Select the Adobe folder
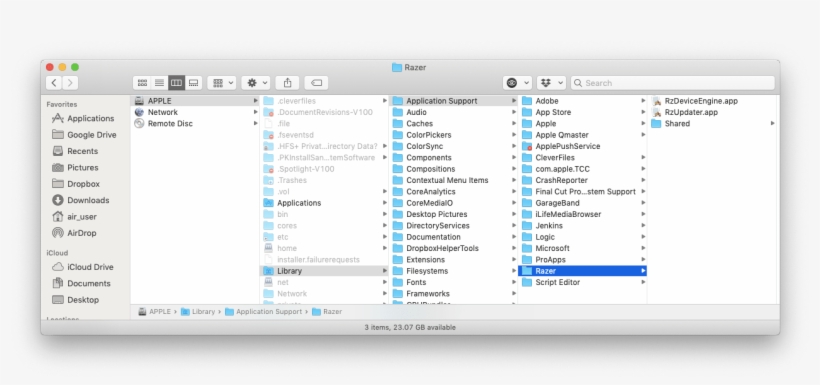Image resolution: width=820 pixels, height=385 pixels. 583,101
